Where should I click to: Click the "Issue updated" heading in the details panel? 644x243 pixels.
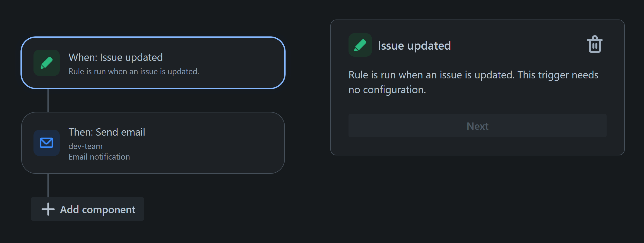click(x=414, y=46)
